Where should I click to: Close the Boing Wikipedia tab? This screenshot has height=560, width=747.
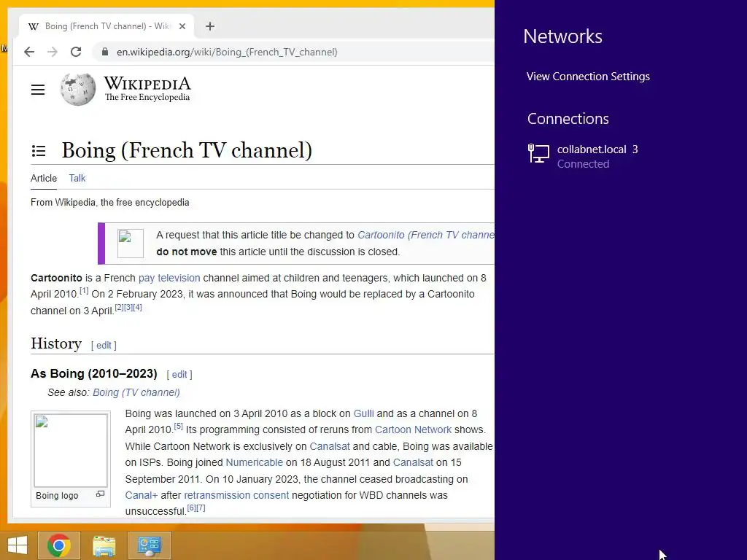point(182,26)
